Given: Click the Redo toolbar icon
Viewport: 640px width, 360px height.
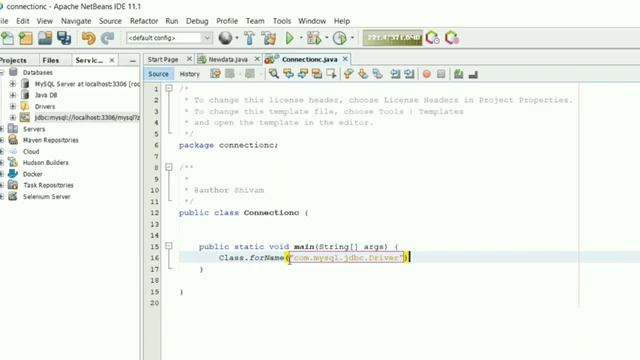Looking at the screenshot, I should click(107, 38).
